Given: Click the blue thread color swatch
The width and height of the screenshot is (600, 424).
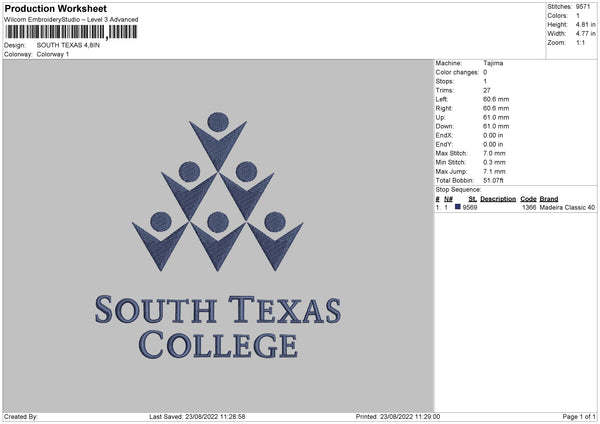Looking at the screenshot, I should click(457, 207).
